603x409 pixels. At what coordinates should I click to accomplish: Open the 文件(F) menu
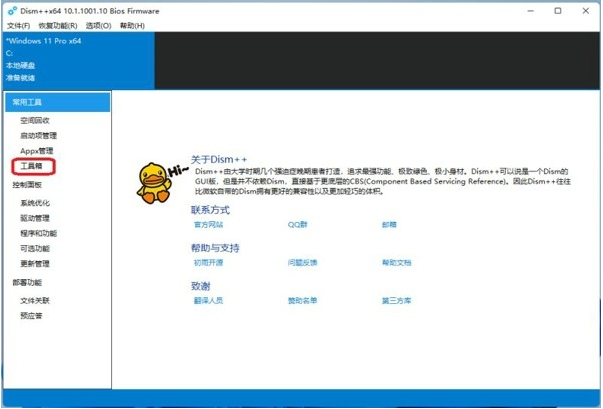coord(18,25)
